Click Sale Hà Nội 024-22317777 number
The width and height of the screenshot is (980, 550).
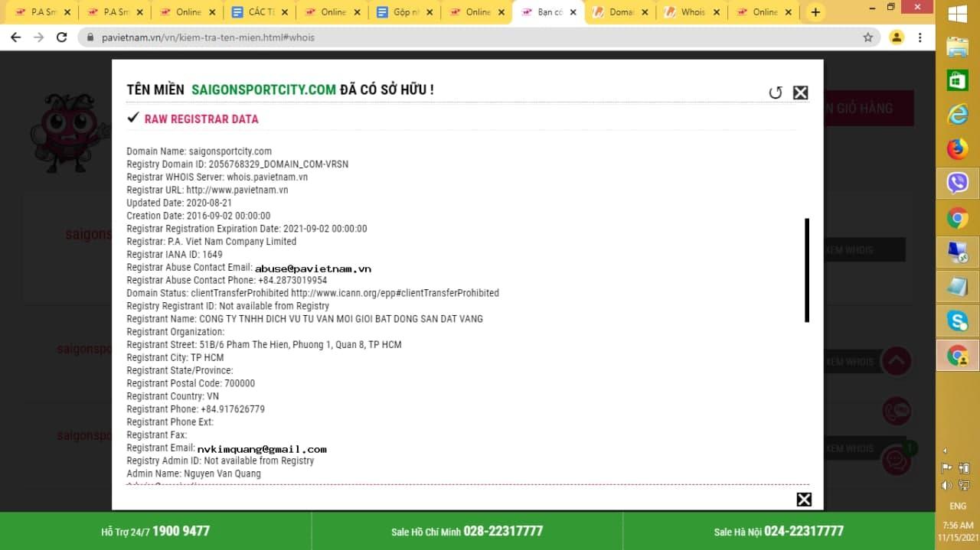[x=779, y=531]
